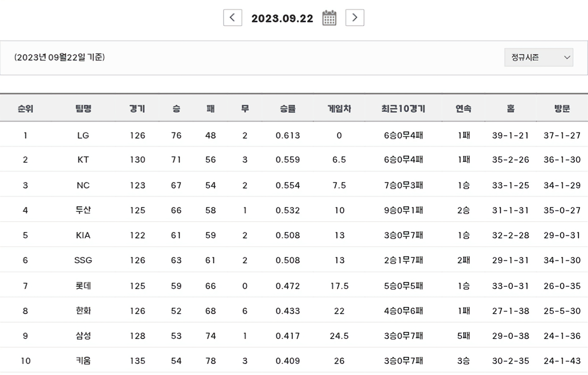Click 한화 recent record 4승0무6패
The height and width of the screenshot is (375, 588).
pos(404,311)
